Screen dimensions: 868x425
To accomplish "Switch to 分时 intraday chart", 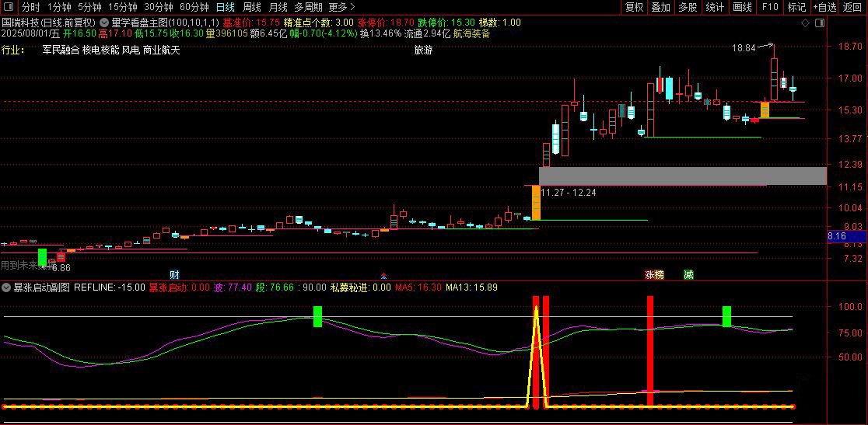I will 31,7.
